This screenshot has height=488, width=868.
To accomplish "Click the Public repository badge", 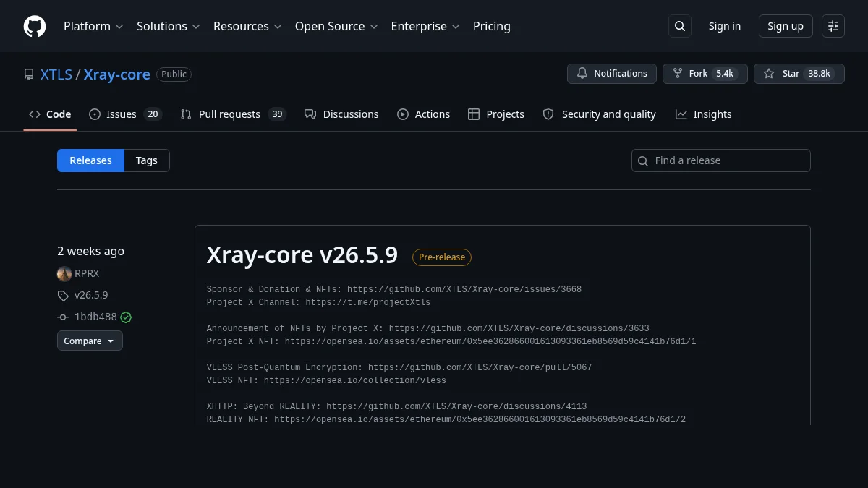I will coord(174,74).
